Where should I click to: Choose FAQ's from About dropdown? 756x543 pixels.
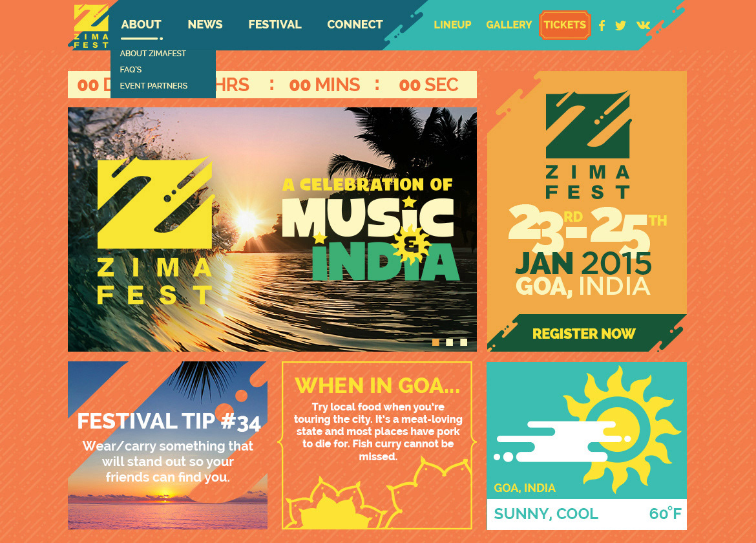[131, 69]
